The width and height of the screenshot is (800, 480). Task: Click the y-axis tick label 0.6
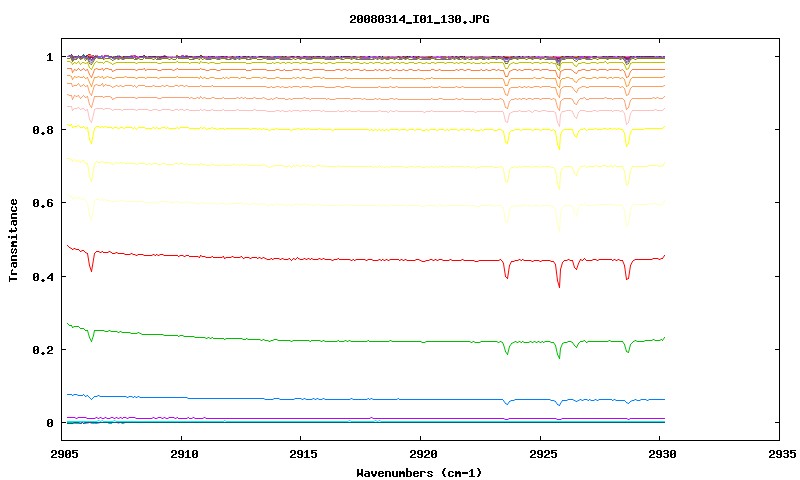pos(43,203)
